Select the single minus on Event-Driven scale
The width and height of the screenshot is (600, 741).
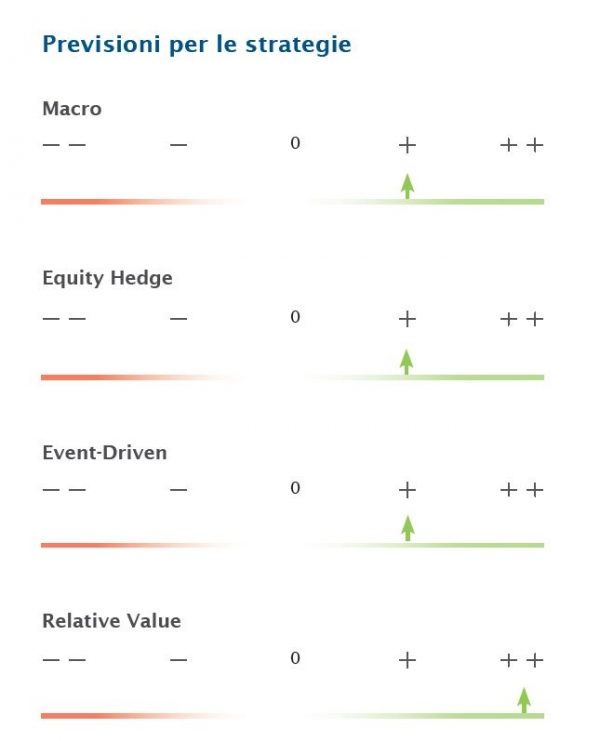coord(179,490)
